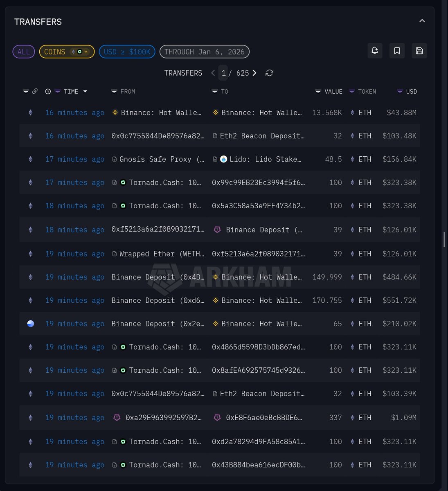Viewport: 448px width, 491px height.
Task: Open Eth2 Beacon Deposit in the $103.48K row
Action: tap(262, 136)
